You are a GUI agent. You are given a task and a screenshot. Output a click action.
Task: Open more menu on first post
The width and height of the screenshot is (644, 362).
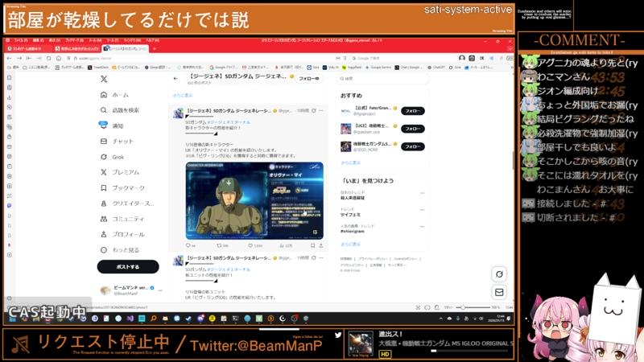click(x=321, y=111)
